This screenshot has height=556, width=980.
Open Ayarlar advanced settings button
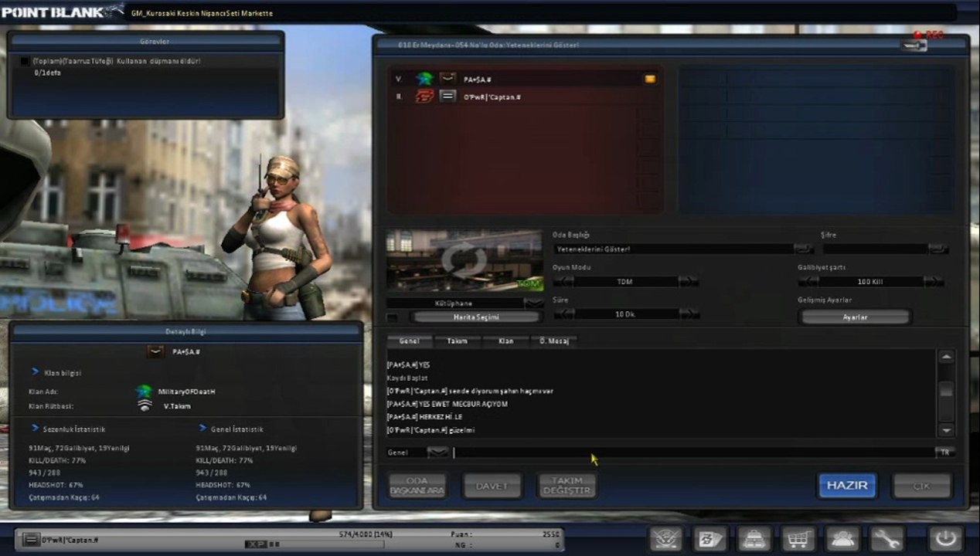point(855,317)
